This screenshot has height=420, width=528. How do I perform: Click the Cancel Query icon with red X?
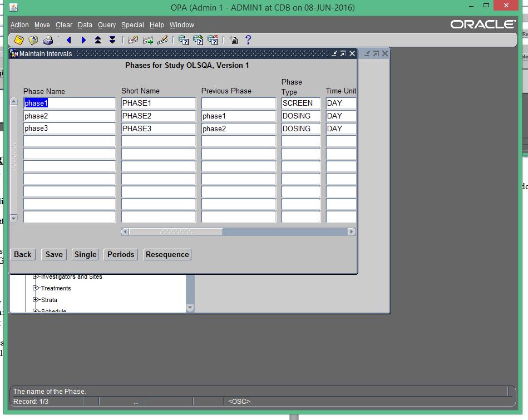[212, 39]
